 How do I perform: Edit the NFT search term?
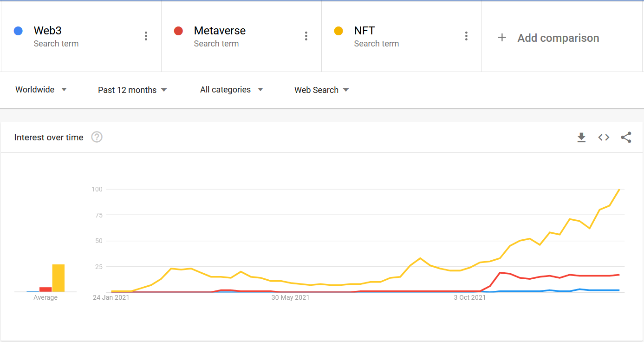click(x=364, y=31)
